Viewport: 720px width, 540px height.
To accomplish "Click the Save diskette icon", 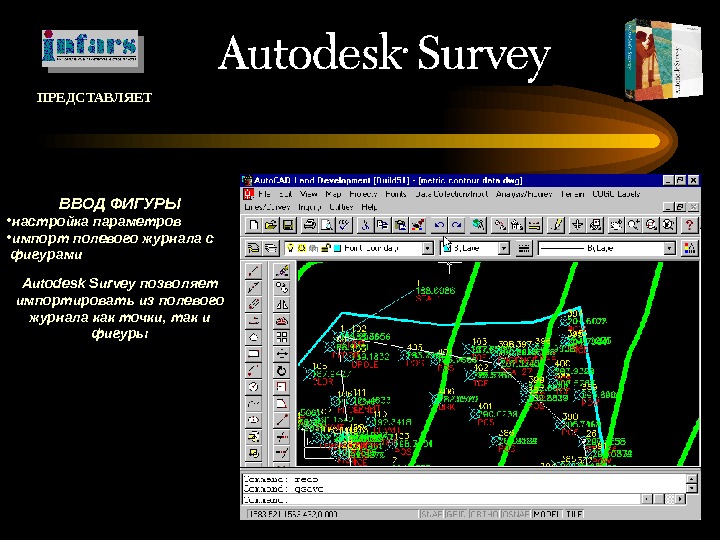I will coord(287,225).
